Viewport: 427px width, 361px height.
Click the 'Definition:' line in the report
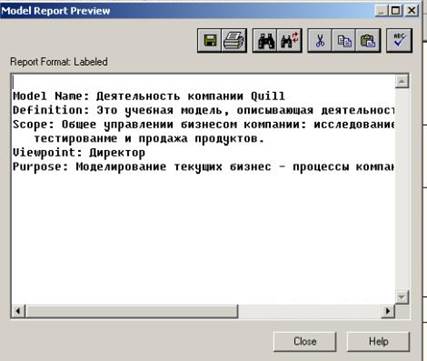pyautogui.click(x=203, y=110)
